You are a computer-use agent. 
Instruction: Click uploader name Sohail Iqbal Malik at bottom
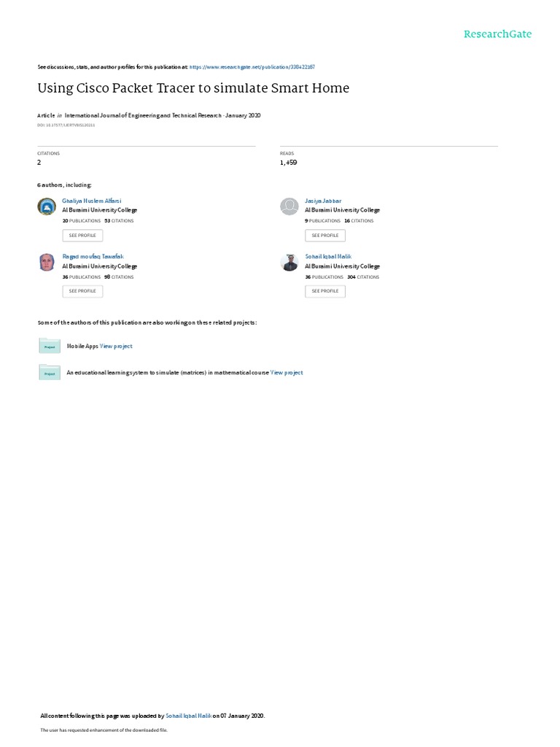click(189, 716)
